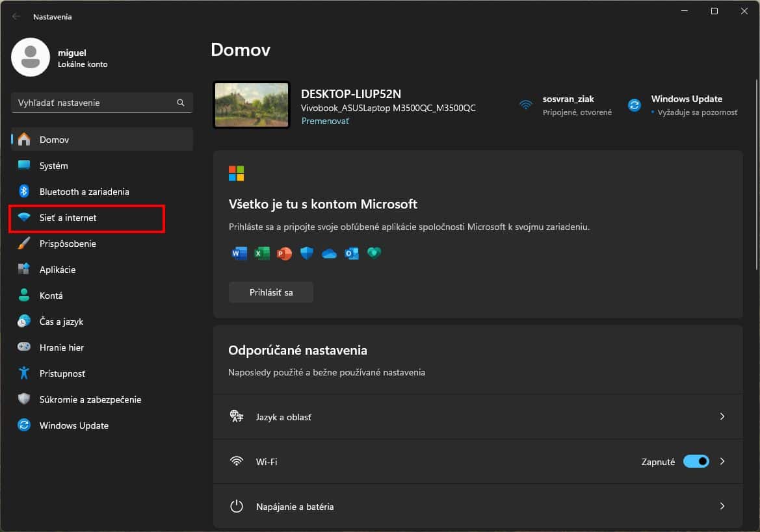
Task: Click the Defender shield app icon
Action: (307, 253)
